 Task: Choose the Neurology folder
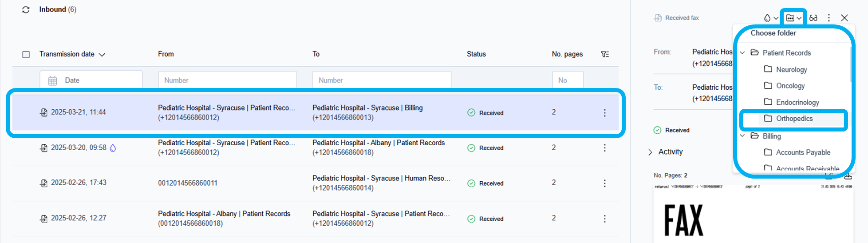pyautogui.click(x=791, y=70)
